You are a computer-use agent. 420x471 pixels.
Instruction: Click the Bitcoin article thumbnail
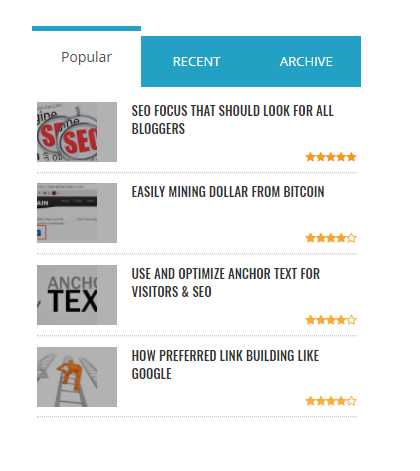click(x=77, y=213)
